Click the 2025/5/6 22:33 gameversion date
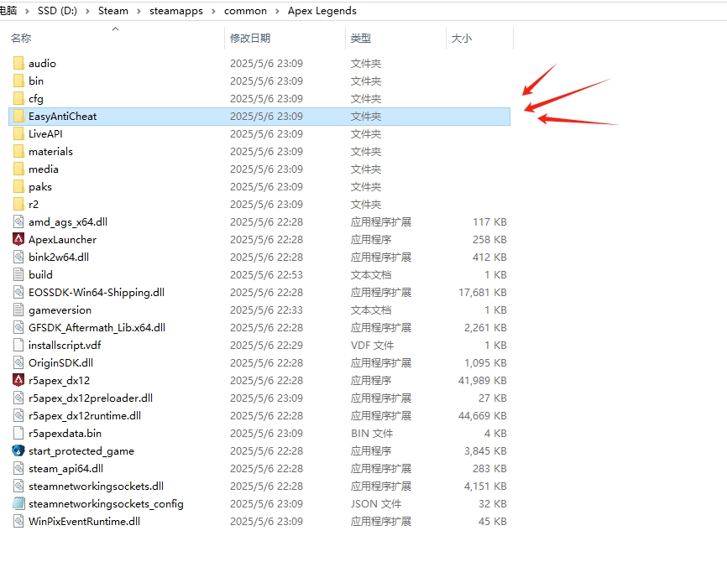Viewport: 727px width, 588px height. pos(267,310)
